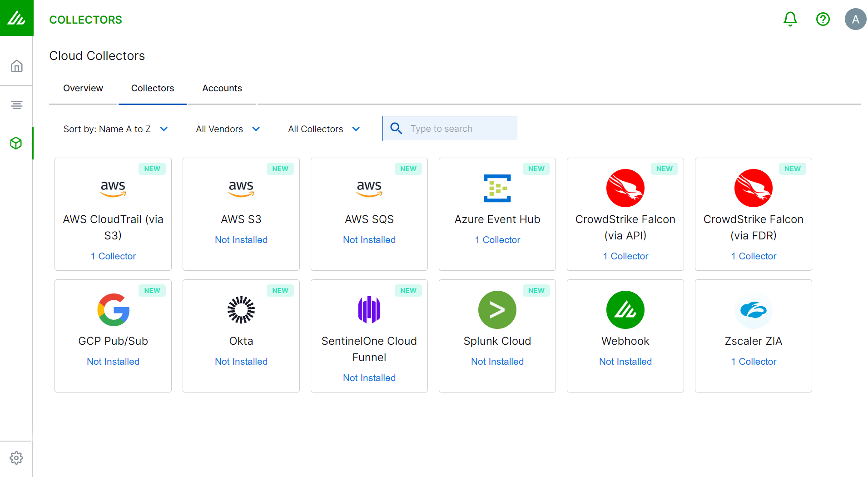Open 1 Collector under Azure Event Hub
Screen dimensions: 868x477
[x=497, y=240]
